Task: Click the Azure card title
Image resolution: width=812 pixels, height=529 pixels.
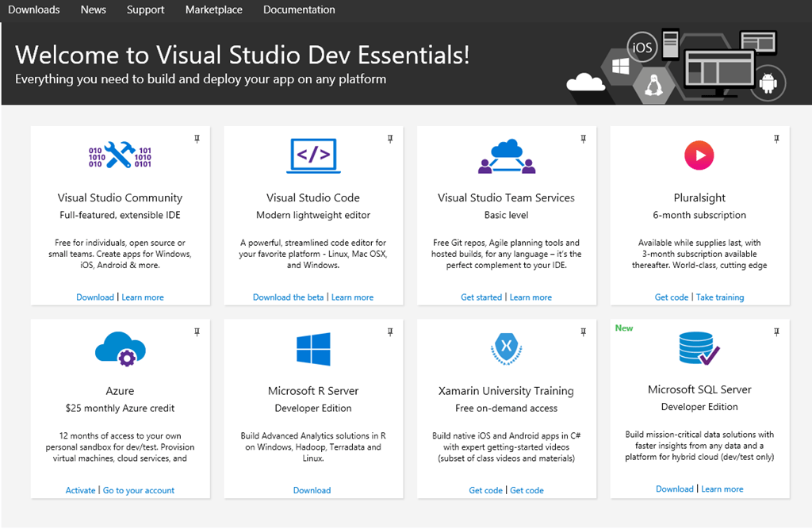Action: pyautogui.click(x=120, y=391)
